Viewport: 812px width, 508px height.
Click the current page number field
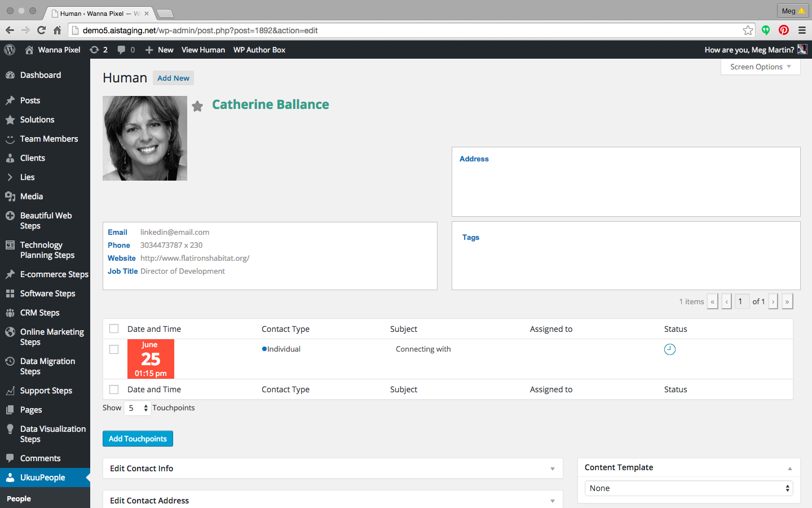[x=742, y=301]
